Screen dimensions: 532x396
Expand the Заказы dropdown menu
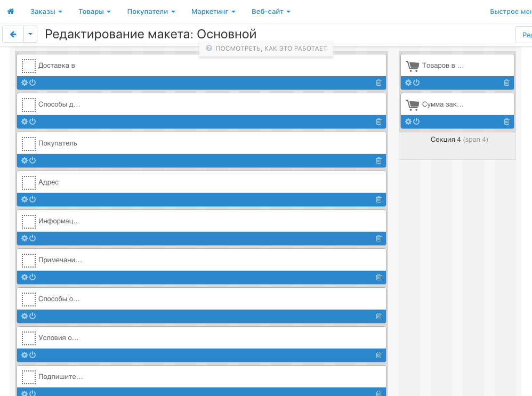pyautogui.click(x=46, y=11)
